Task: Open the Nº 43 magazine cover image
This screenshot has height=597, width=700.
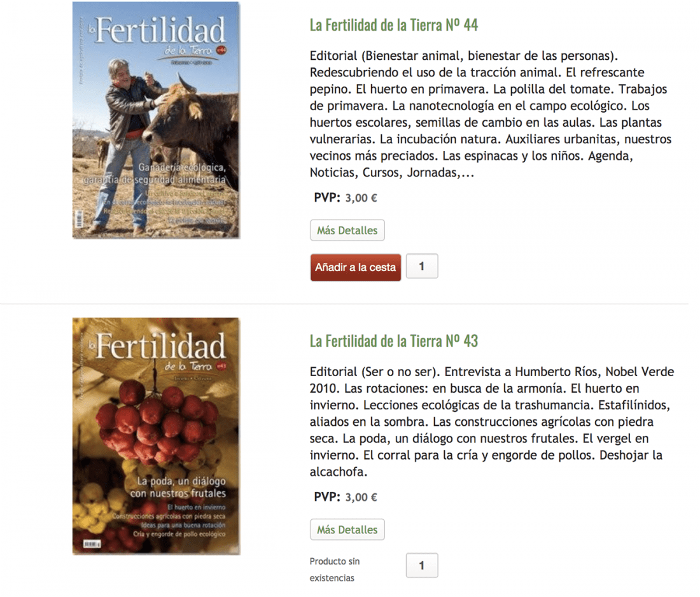Action: pos(157,436)
